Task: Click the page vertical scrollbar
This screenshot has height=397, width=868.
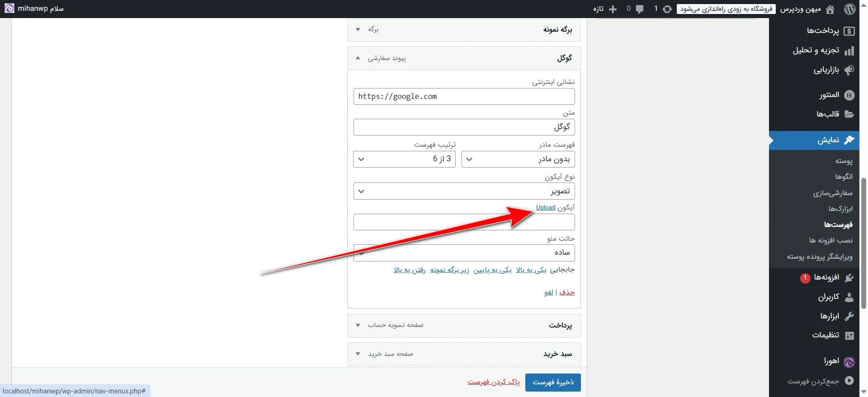Action: coord(863,243)
